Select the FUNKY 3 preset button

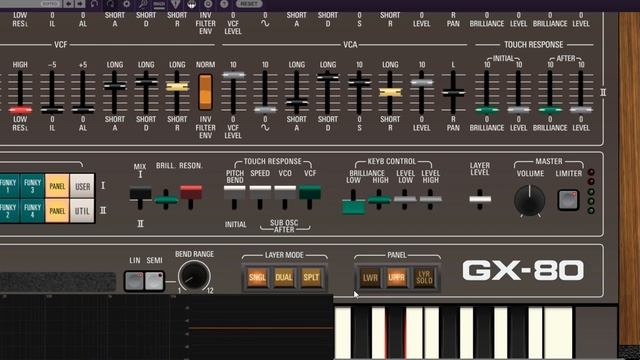[x=33, y=186]
